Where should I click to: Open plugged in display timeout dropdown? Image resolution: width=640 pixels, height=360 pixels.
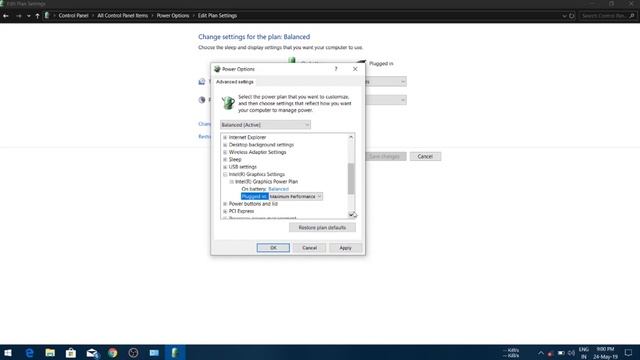pyautogui.click(x=386, y=82)
